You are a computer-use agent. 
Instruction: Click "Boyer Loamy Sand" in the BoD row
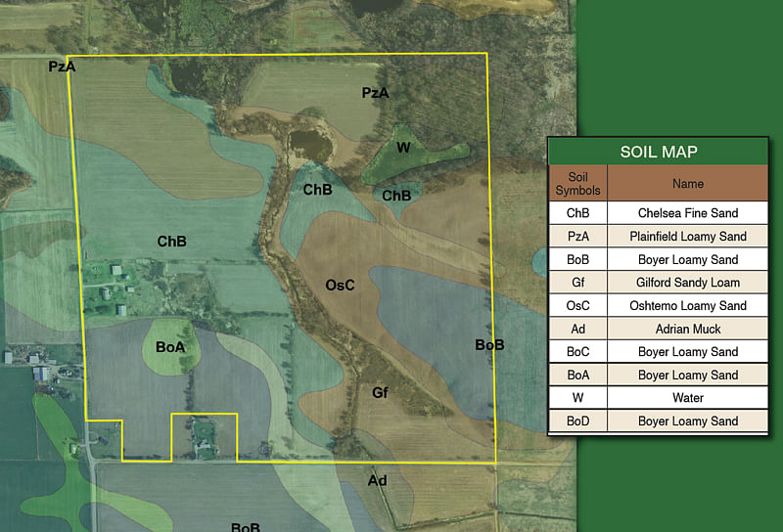coord(688,421)
